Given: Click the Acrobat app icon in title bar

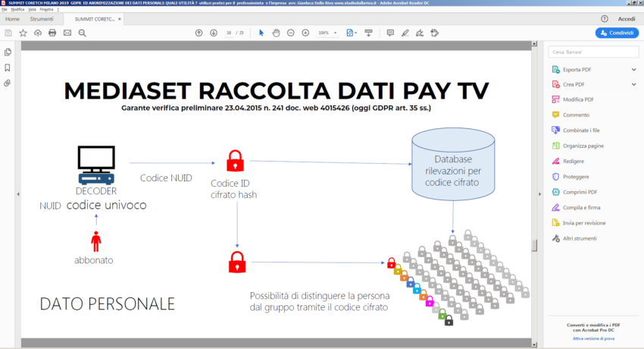Looking at the screenshot, I should click(3, 3).
